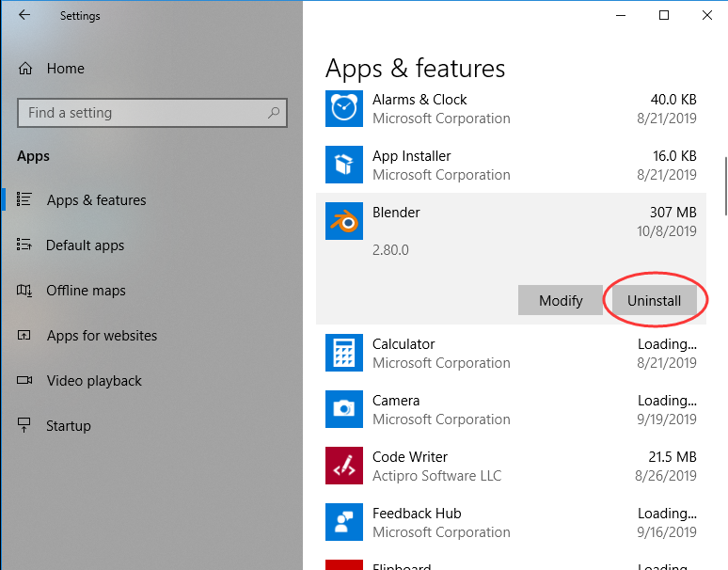Click the Feedback Hub app icon

[x=344, y=522]
